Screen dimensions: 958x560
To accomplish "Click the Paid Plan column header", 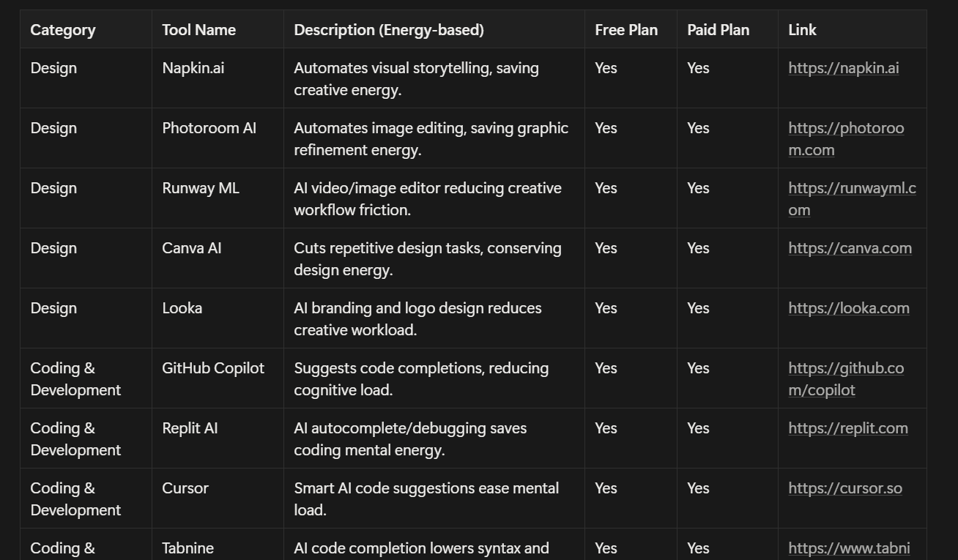I will click(x=718, y=30).
